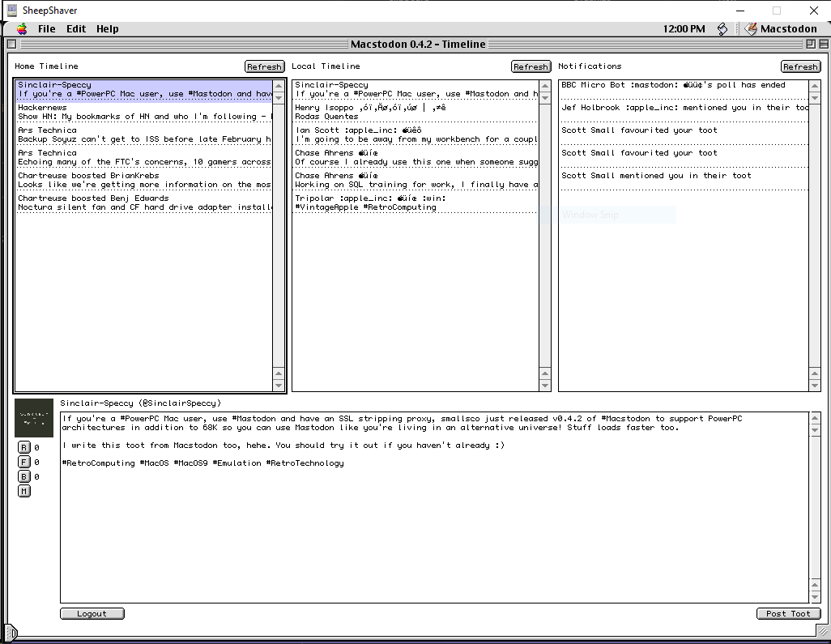Refresh the Home Timeline
Screen dimensions: 831x644
tap(264, 66)
